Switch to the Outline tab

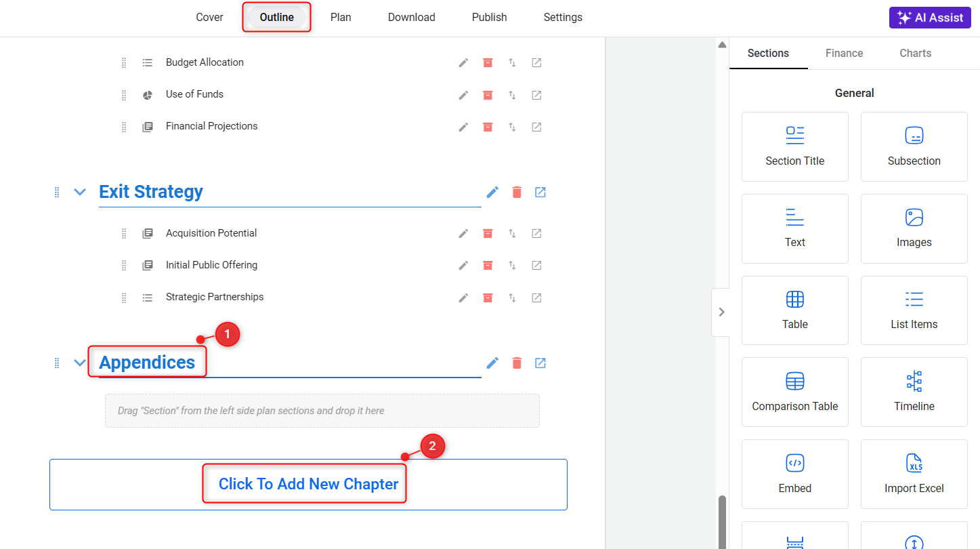(x=277, y=18)
